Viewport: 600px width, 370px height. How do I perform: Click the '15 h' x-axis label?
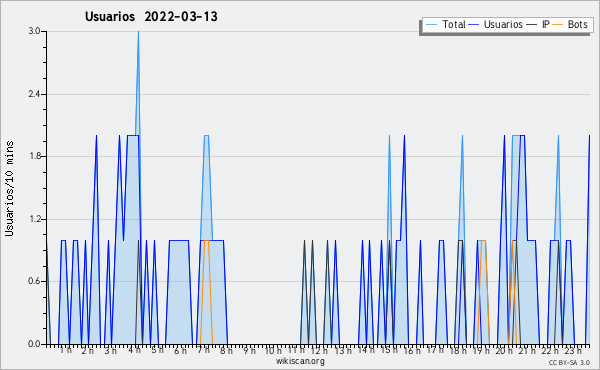(389, 350)
